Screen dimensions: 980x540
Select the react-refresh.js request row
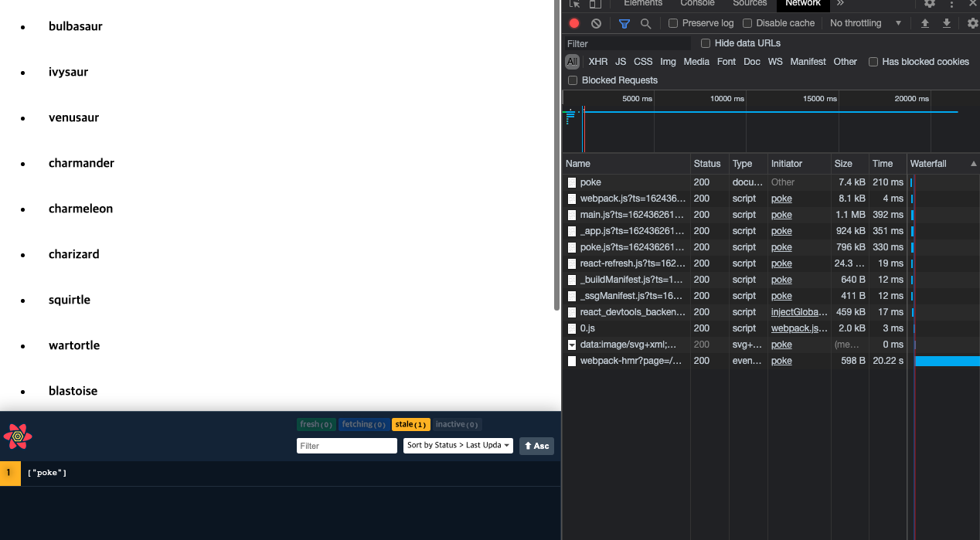[771, 263]
